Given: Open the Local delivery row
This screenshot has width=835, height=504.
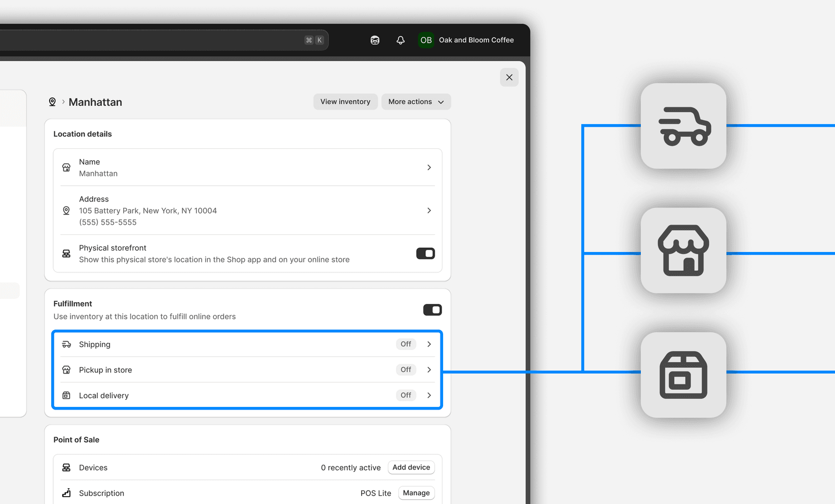Looking at the screenshot, I should pos(248,395).
